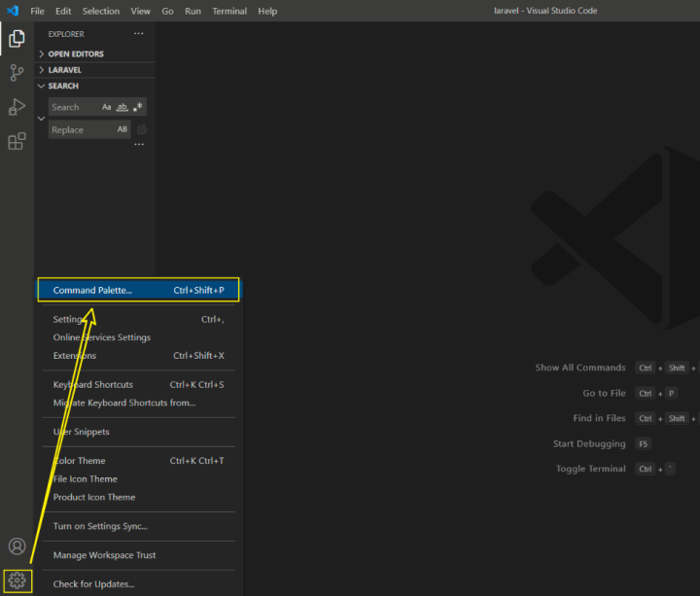Toggle Match Whole Word in Search
700x596 pixels.
pos(122,107)
